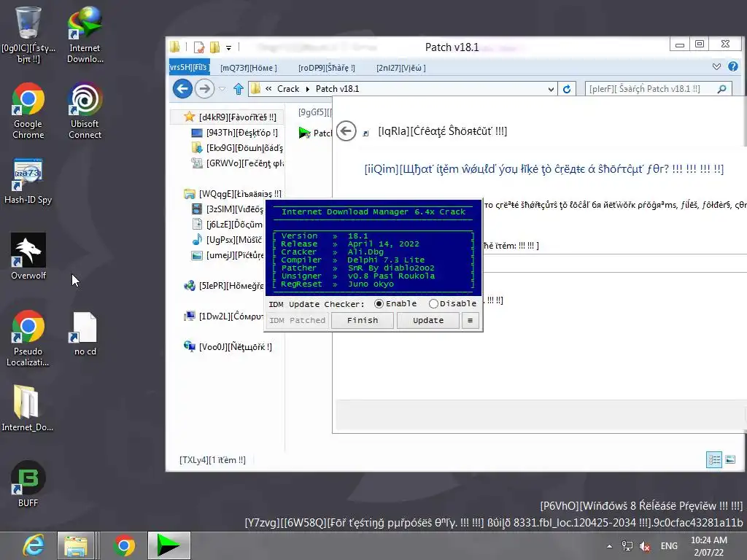Open the Recycle Bin desktop icon
747x560 pixels.
(x=28, y=34)
